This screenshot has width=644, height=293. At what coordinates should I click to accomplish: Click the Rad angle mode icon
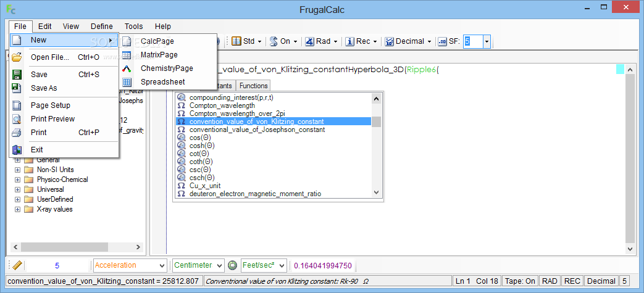coord(309,41)
